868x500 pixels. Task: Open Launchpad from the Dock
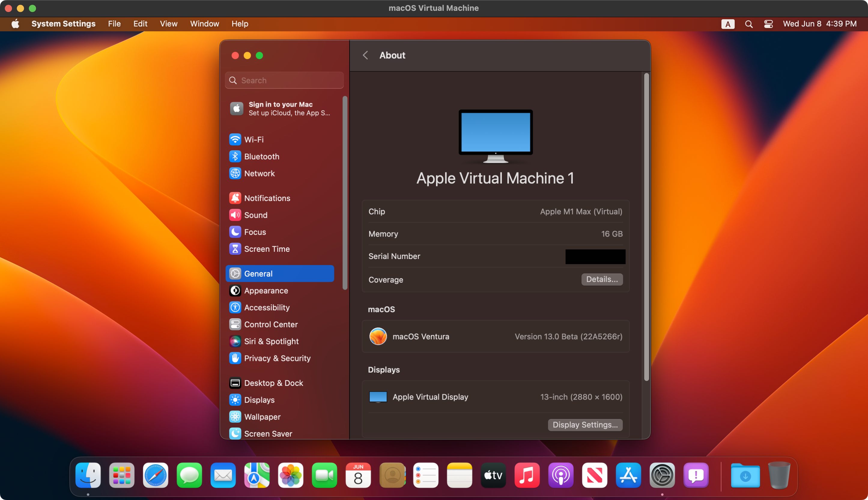pos(122,476)
